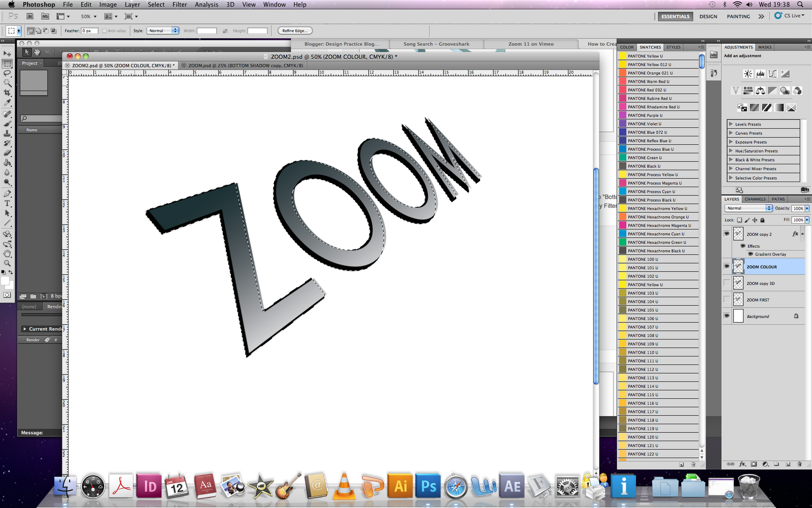Open the ESSENTIALS workspace
This screenshot has width=812, height=508.
[675, 16]
